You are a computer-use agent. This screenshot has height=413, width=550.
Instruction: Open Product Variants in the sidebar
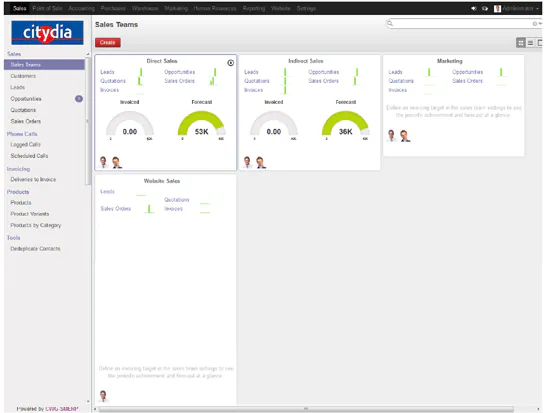(30, 214)
